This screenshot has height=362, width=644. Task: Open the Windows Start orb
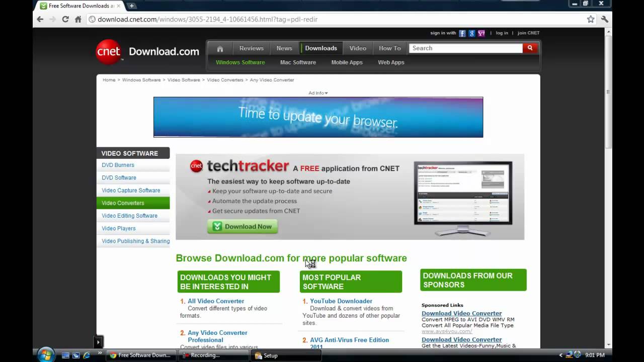tap(46, 354)
